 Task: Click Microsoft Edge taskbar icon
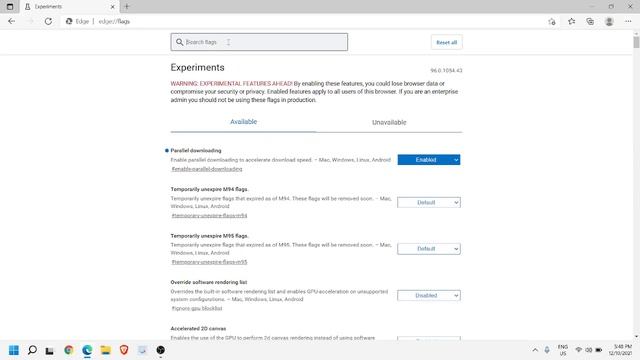click(x=87, y=350)
